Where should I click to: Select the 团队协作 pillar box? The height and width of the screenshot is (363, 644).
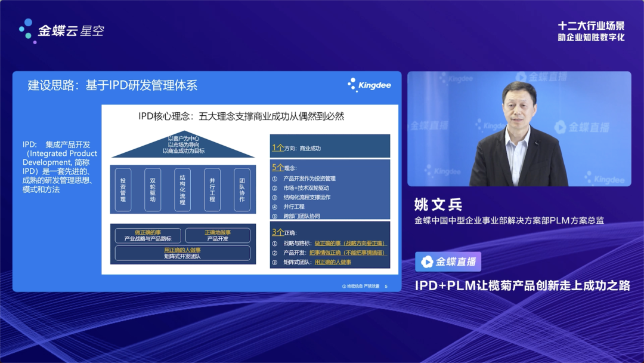pyautogui.click(x=242, y=190)
